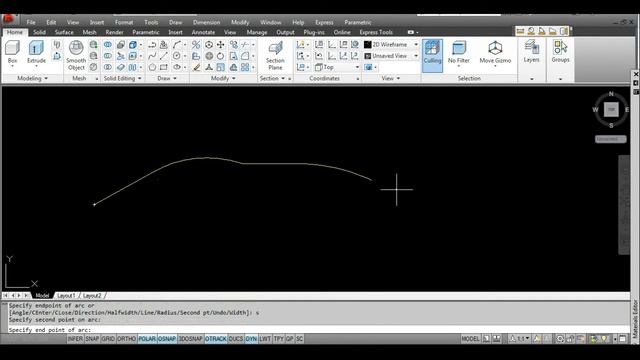Toggle SNAP mode in status bar
640x360 pixels.
(x=92, y=339)
